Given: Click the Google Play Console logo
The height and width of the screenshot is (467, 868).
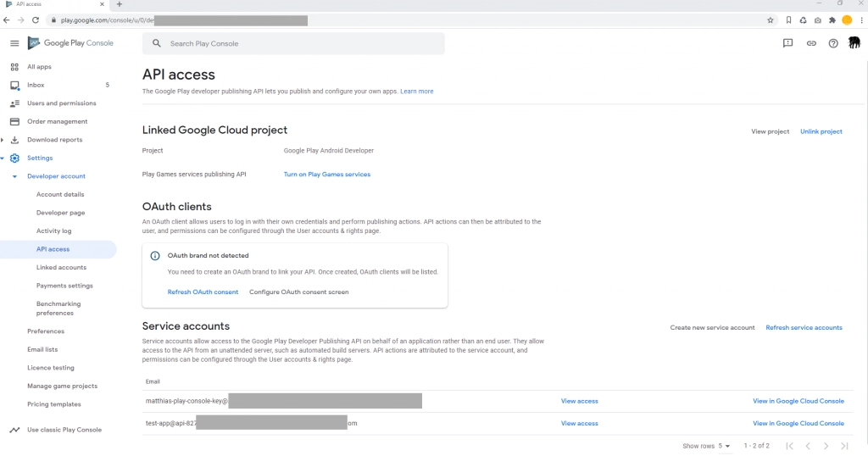Looking at the screenshot, I should tap(70, 43).
